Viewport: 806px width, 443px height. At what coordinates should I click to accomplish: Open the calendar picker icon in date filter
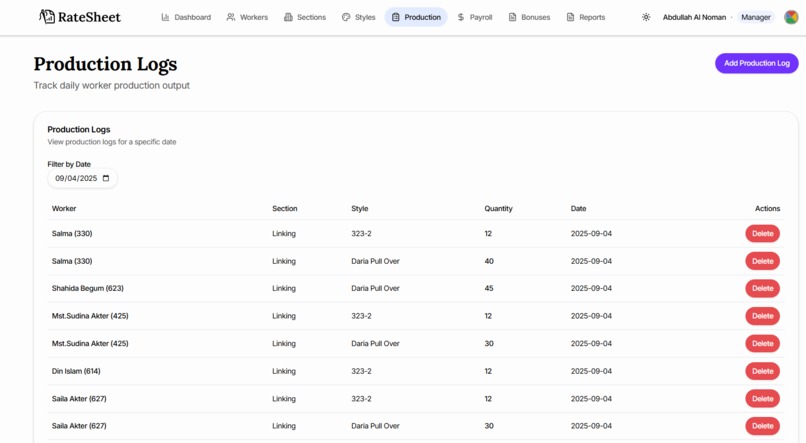106,178
